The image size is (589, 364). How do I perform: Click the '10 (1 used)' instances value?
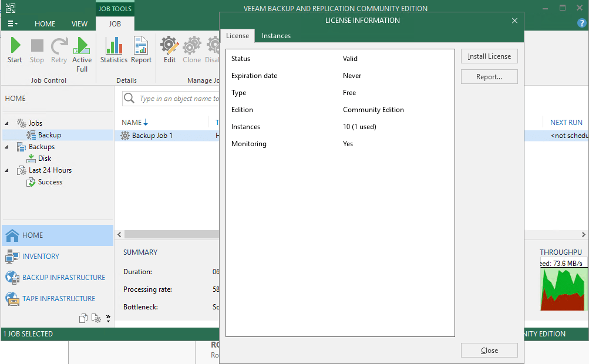pos(359,127)
